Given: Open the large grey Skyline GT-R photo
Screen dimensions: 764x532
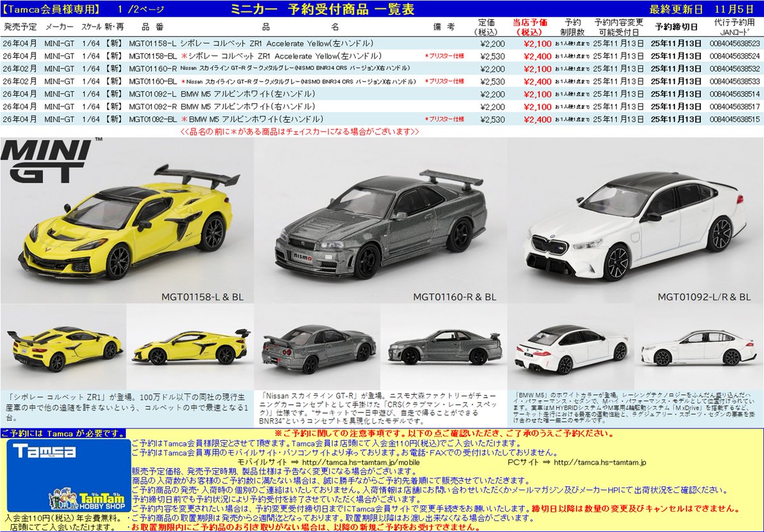Looking at the screenshot, I should pos(381,221).
